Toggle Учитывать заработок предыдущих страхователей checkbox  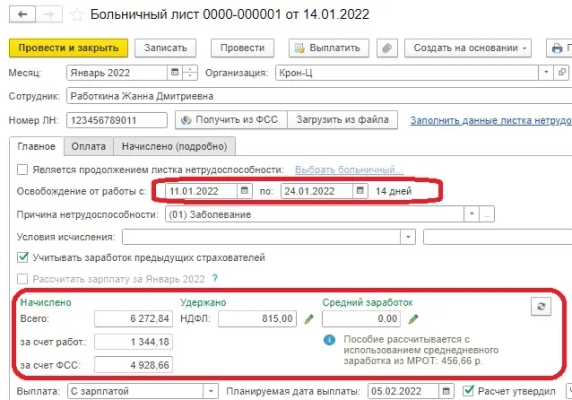tap(23, 257)
